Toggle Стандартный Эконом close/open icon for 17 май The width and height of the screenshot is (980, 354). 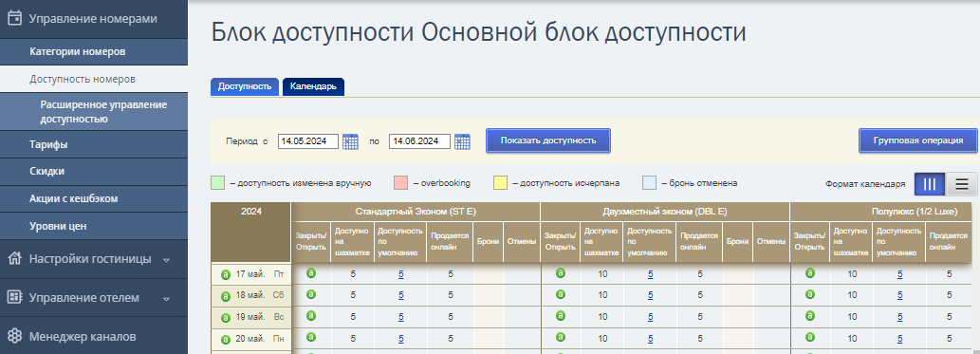click(311, 272)
